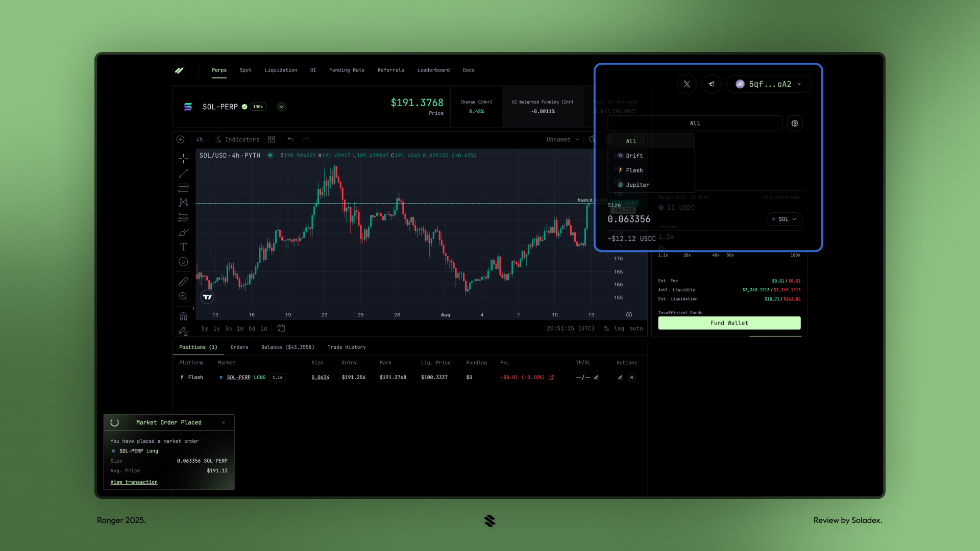Click the Ranger logo icon
The height and width of the screenshot is (551, 980).
point(179,70)
